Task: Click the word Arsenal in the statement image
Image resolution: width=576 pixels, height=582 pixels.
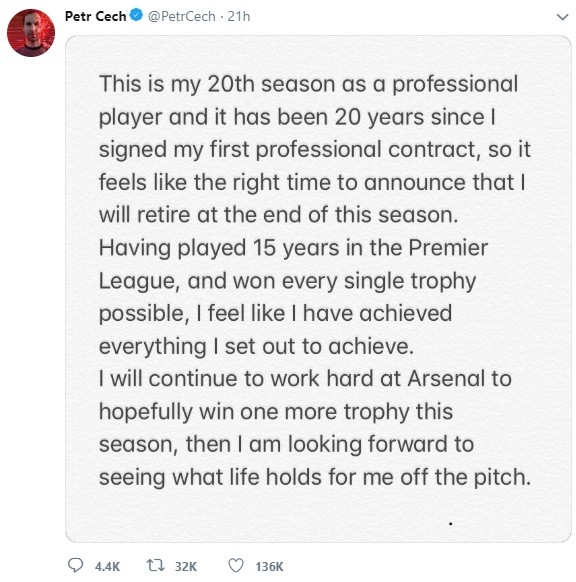Action: click(446, 379)
